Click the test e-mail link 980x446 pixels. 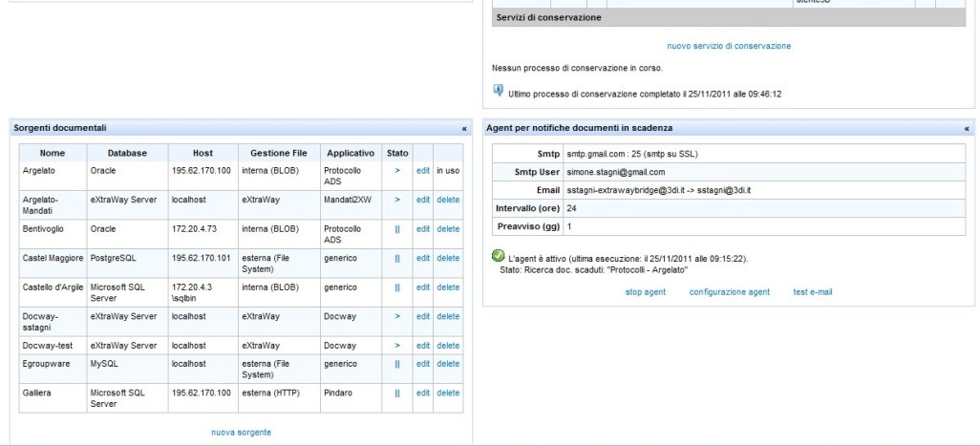click(813, 291)
